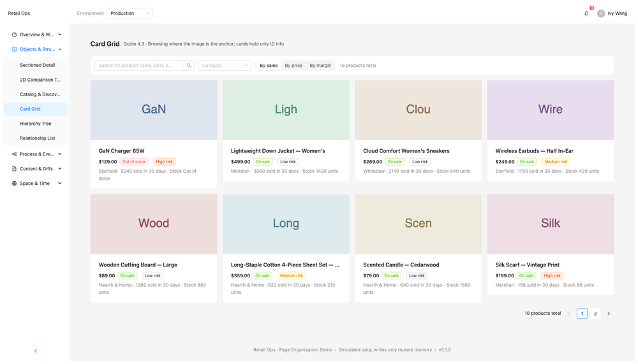Open the Category filter dropdown
The image size is (638, 364).
pos(225,66)
